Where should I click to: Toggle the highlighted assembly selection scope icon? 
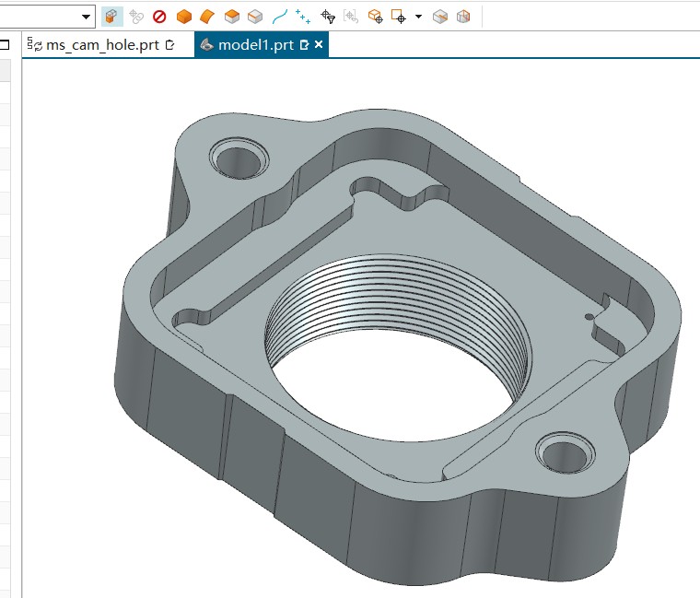112,17
